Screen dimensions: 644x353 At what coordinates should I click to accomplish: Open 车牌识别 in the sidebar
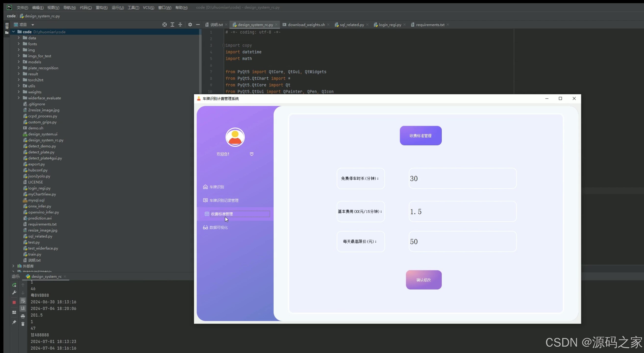pyautogui.click(x=216, y=187)
